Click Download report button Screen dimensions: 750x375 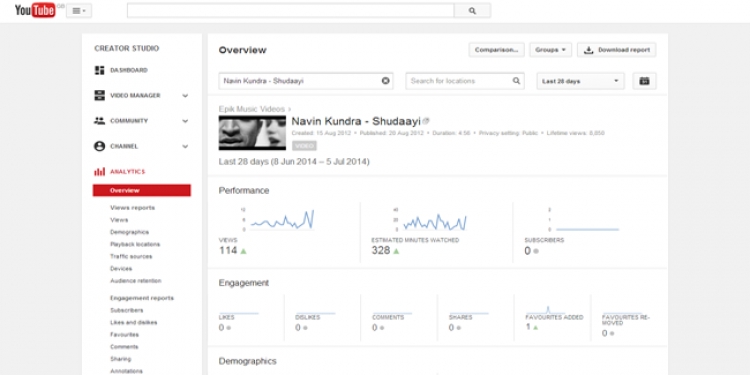click(x=617, y=50)
